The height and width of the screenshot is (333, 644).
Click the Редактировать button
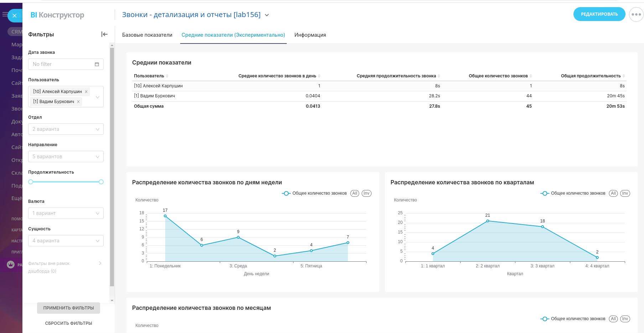[x=599, y=14]
